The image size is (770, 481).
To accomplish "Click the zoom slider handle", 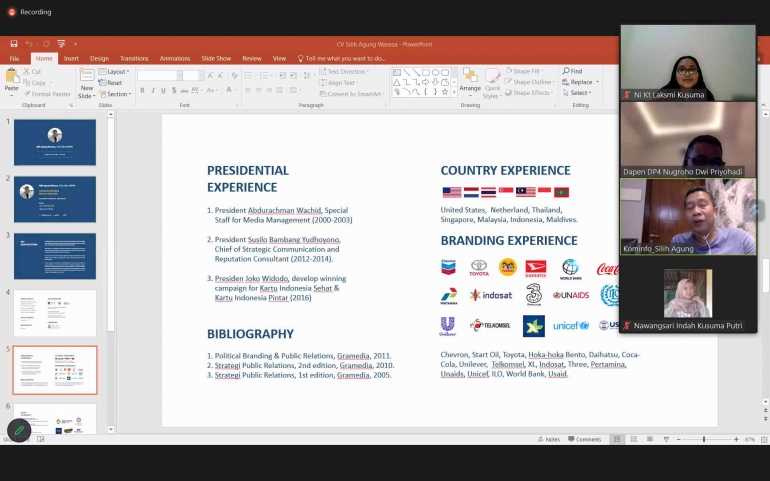I will point(704,439).
